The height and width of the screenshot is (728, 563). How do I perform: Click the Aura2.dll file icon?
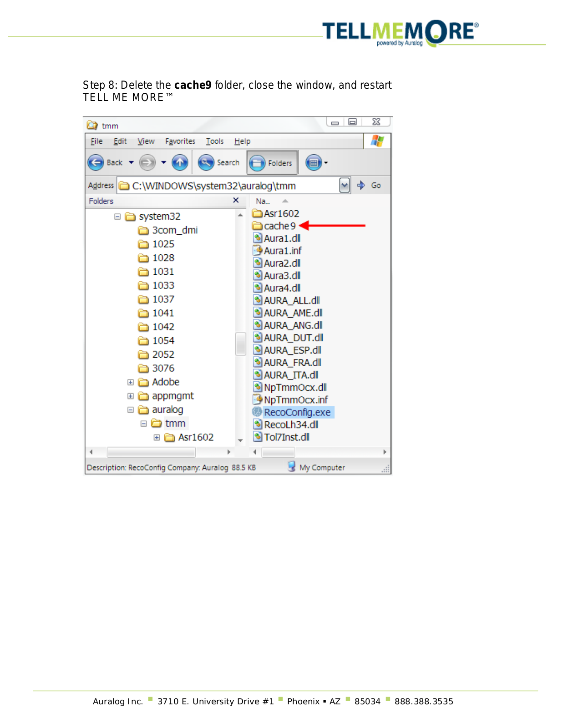pyautogui.click(x=257, y=263)
